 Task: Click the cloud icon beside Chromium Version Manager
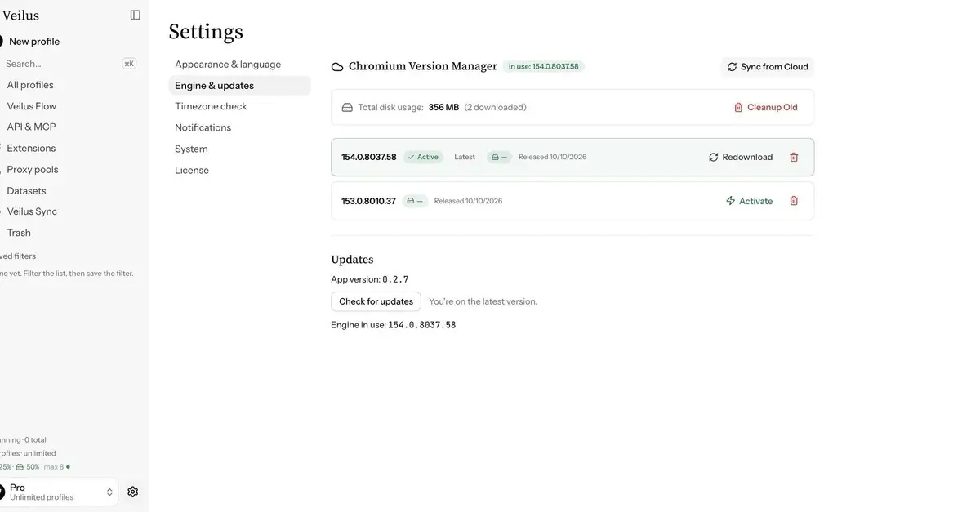[337, 67]
